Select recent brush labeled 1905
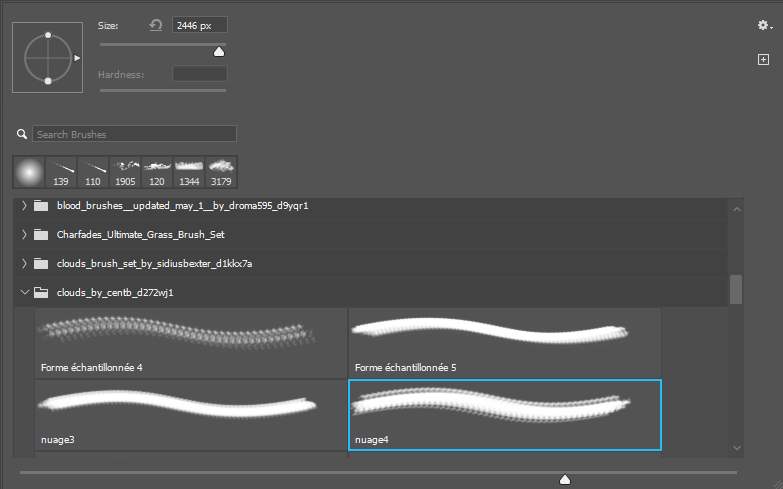The height and width of the screenshot is (489, 783). pyautogui.click(x=125, y=171)
